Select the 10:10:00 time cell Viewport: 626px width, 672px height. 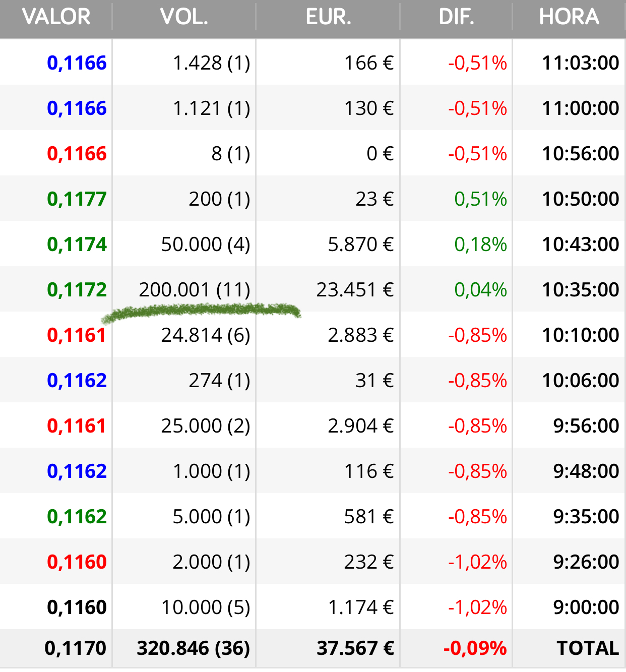point(580,335)
